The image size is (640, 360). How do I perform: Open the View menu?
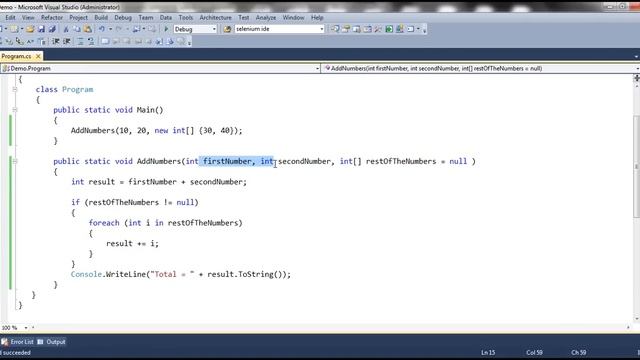click(x=28, y=18)
